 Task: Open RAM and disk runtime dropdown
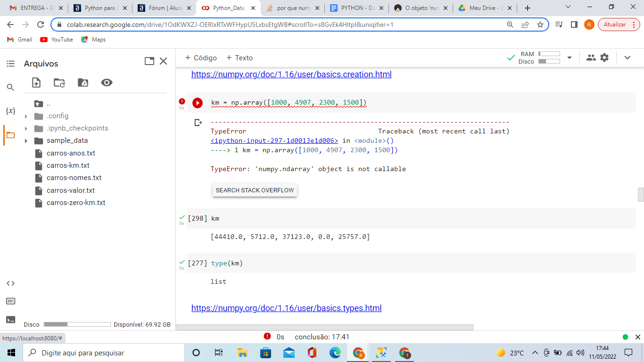click(570, 58)
